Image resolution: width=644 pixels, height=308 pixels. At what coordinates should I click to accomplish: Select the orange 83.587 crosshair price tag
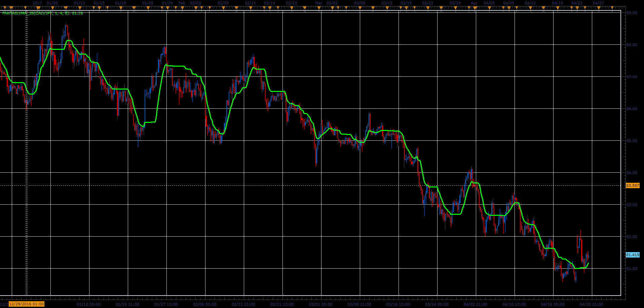coord(633,185)
